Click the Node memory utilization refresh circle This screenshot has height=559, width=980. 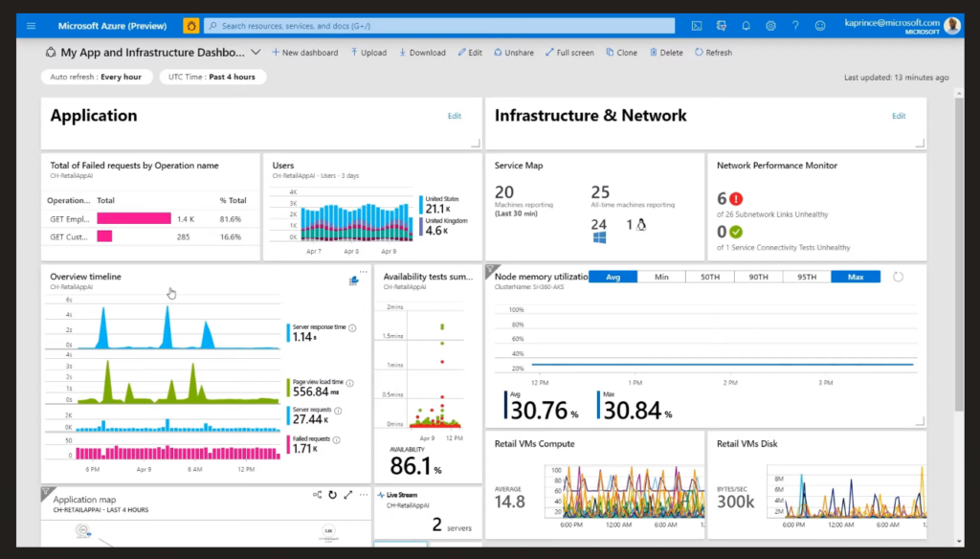pos(898,277)
